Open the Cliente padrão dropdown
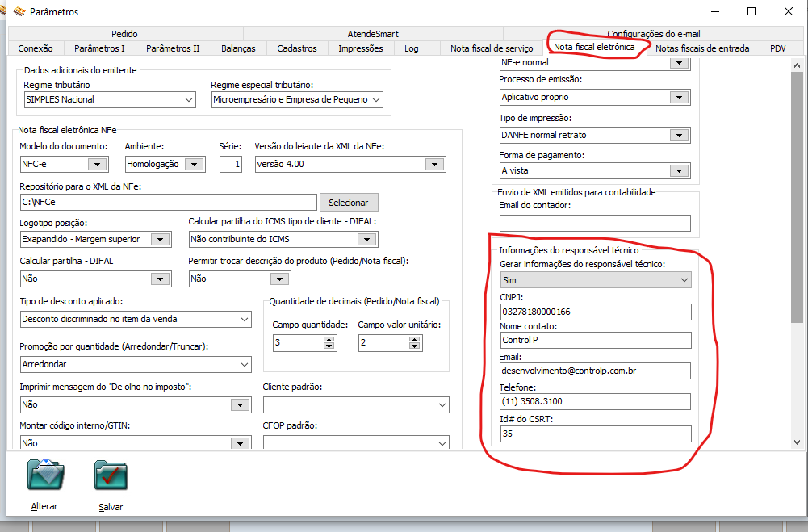808x532 pixels. (442, 404)
